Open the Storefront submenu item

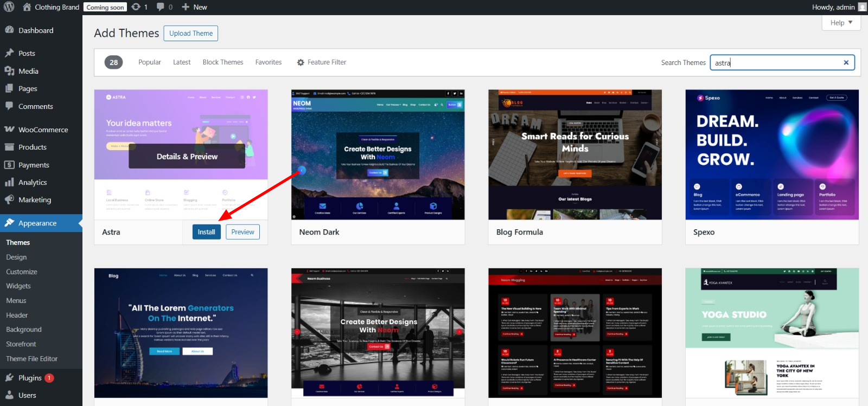coord(21,344)
